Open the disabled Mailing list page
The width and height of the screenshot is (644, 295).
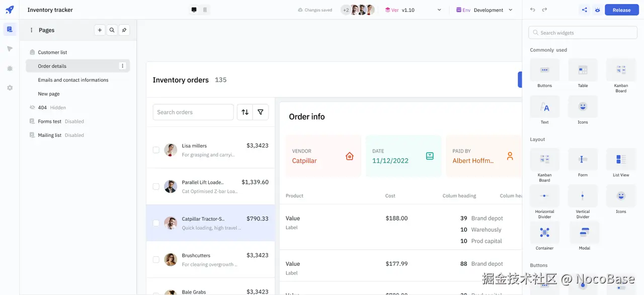(78, 135)
